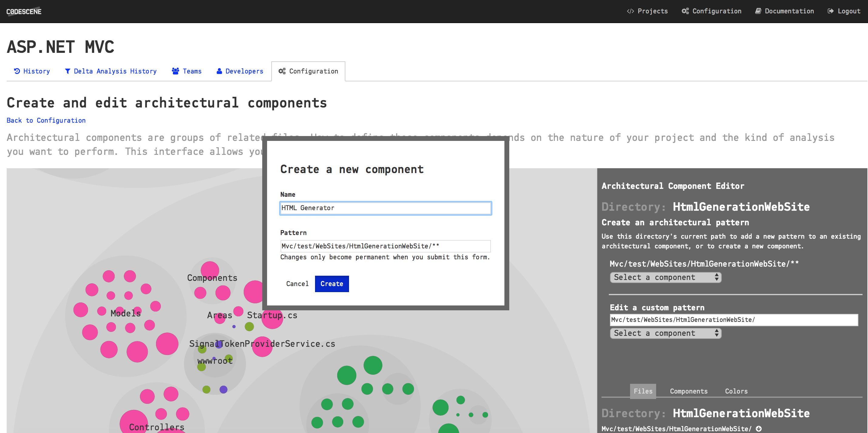868x433 pixels.
Task: Open Documentation link in top bar
Action: [x=785, y=11]
